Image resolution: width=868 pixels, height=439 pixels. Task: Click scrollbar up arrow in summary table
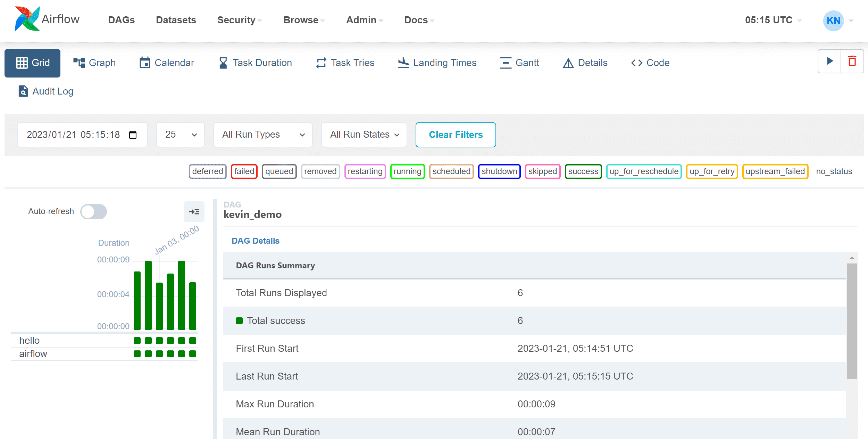[x=852, y=258]
